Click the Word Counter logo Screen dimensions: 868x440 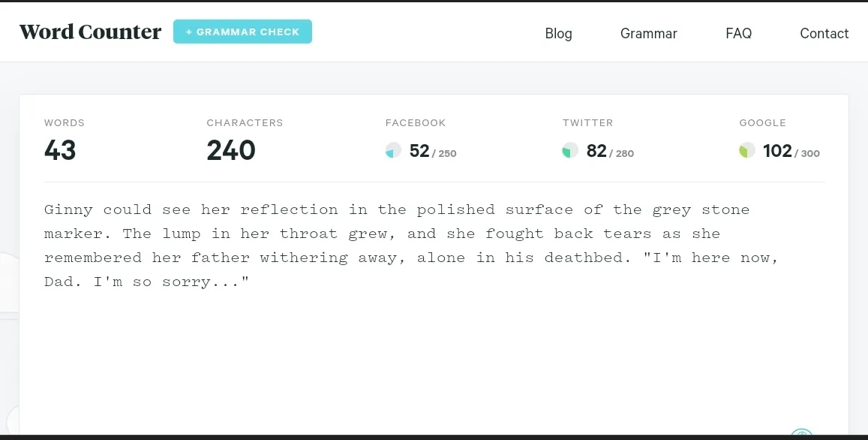point(90,32)
